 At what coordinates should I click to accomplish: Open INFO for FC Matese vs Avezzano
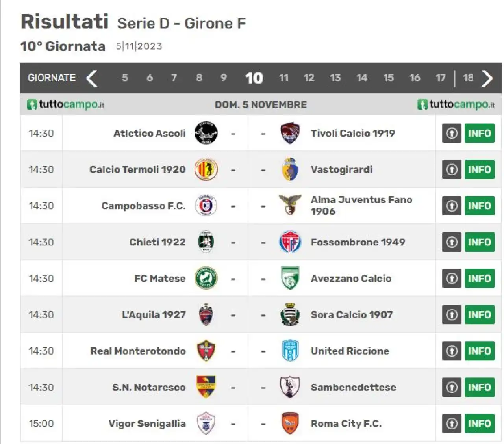pos(479,279)
